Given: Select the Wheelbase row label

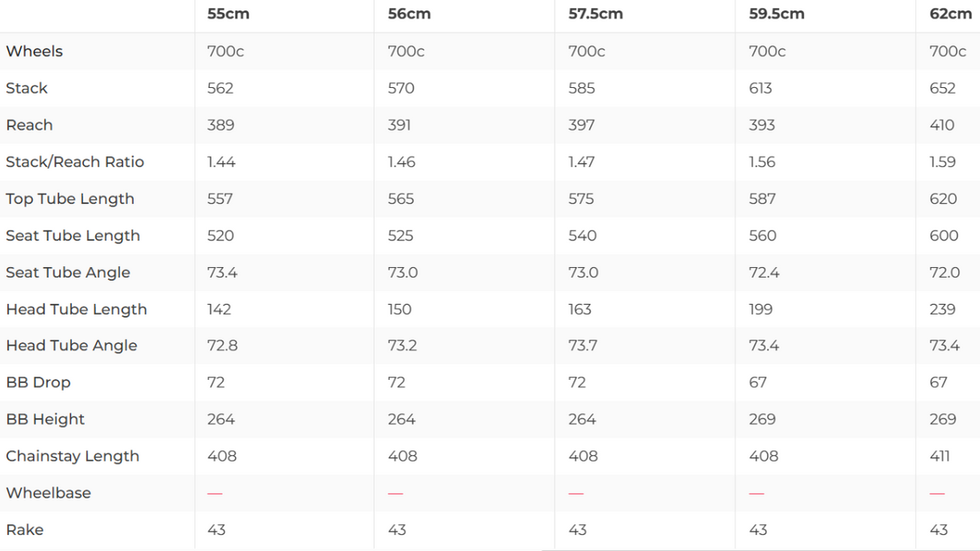Looking at the screenshot, I should click(x=48, y=493).
